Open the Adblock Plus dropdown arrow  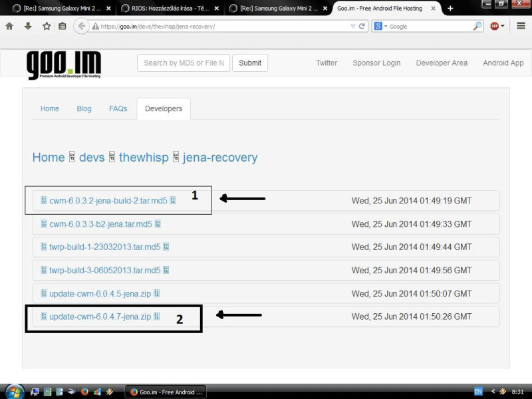pyautogui.click(x=503, y=26)
